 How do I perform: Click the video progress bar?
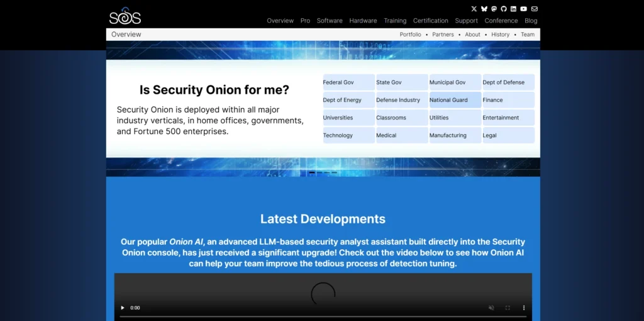pos(323,317)
